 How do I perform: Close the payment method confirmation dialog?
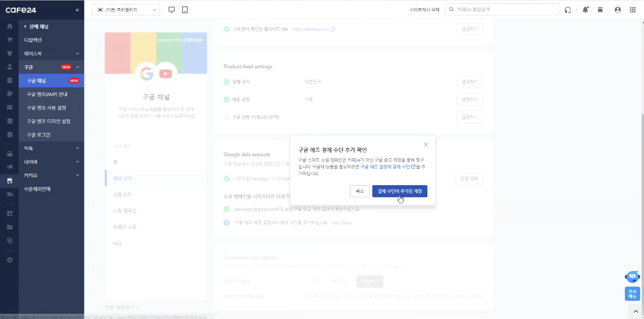(426, 144)
